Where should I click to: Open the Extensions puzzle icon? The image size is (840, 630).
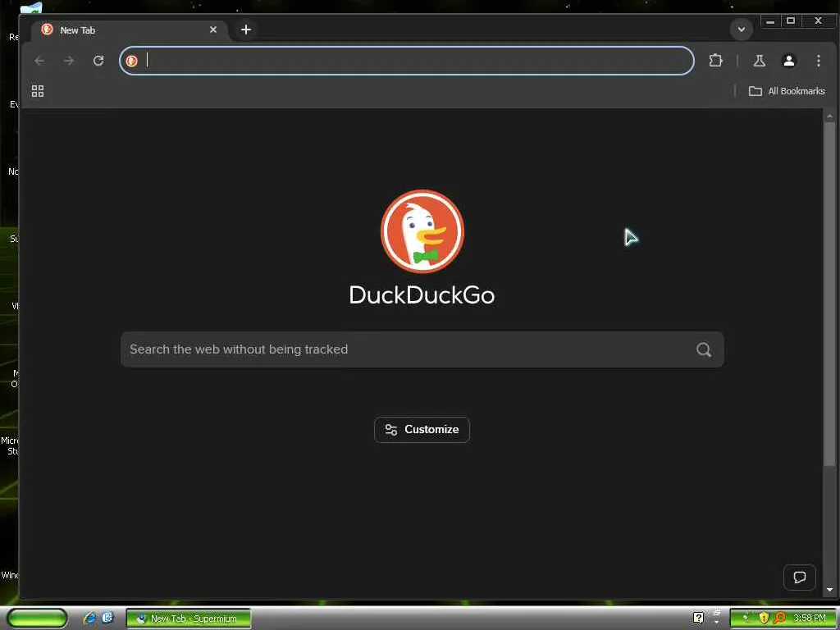715,61
